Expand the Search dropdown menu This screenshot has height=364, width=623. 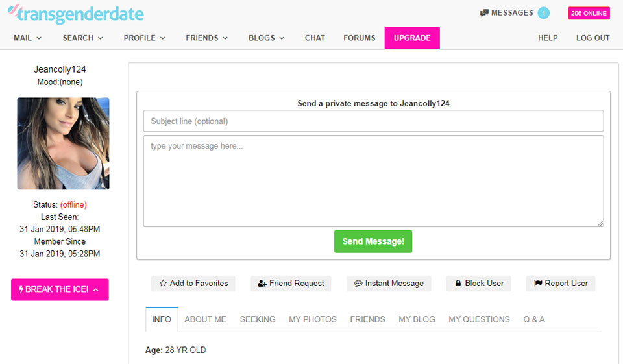(82, 38)
